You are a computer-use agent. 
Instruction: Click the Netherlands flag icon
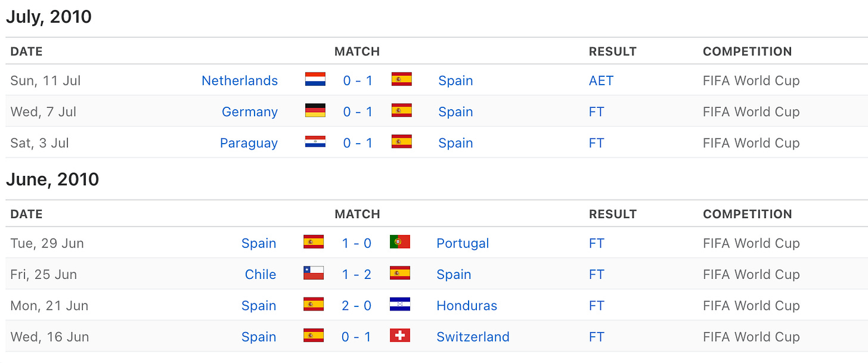pos(315,80)
